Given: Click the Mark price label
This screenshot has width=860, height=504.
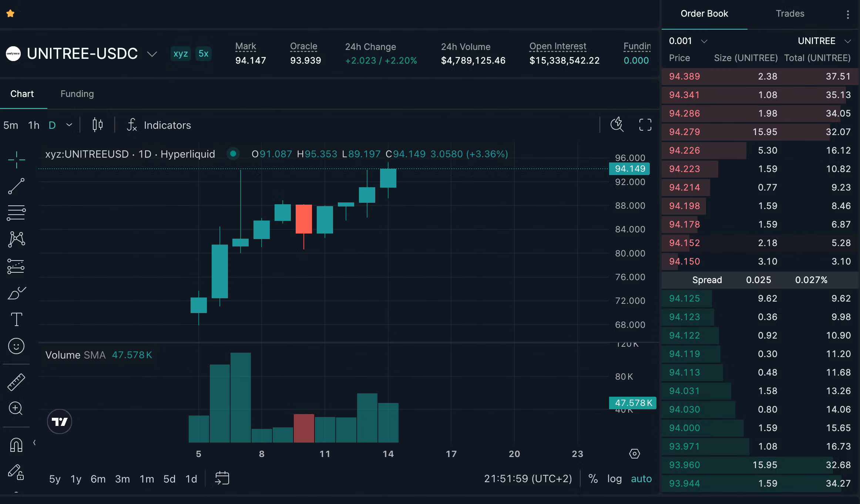Looking at the screenshot, I should click(246, 46).
